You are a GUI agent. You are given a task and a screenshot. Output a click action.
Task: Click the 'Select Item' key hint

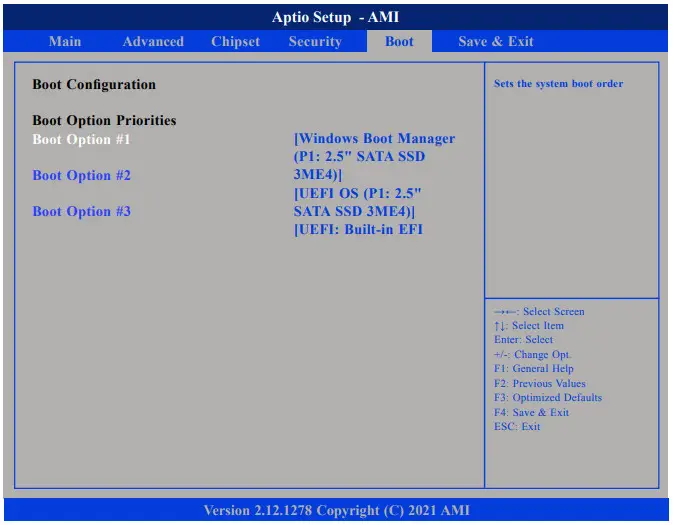coord(529,326)
